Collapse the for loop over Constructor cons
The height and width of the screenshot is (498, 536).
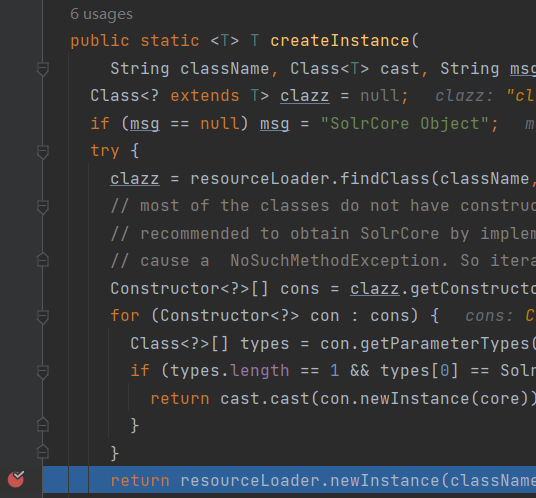coord(43,317)
